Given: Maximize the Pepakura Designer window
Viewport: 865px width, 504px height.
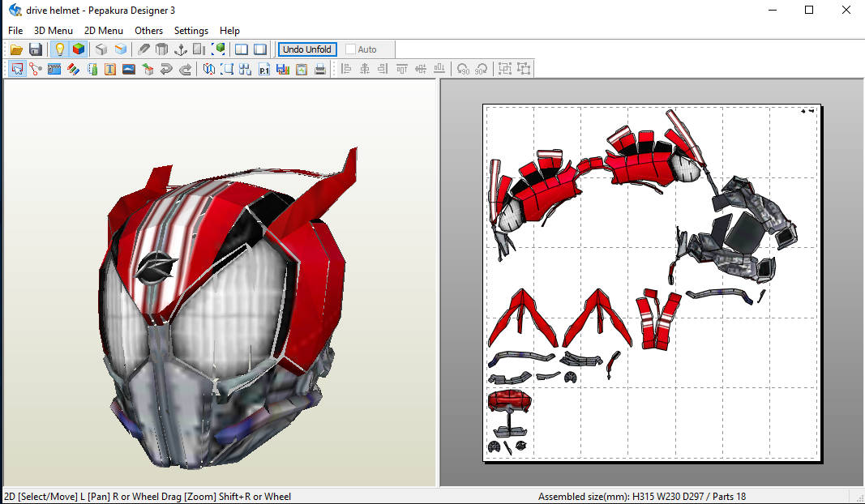Looking at the screenshot, I should point(809,10).
